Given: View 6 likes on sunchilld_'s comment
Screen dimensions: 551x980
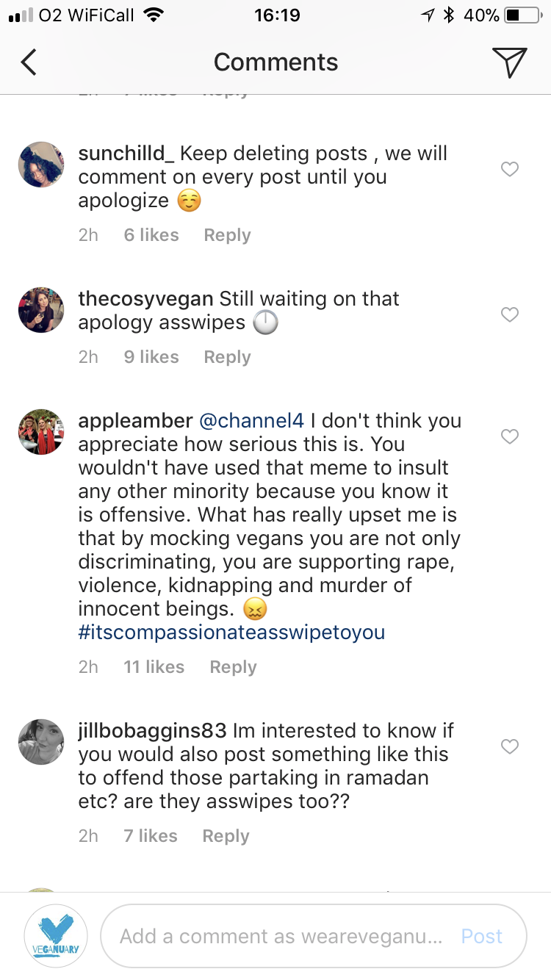Looking at the screenshot, I should (x=150, y=234).
